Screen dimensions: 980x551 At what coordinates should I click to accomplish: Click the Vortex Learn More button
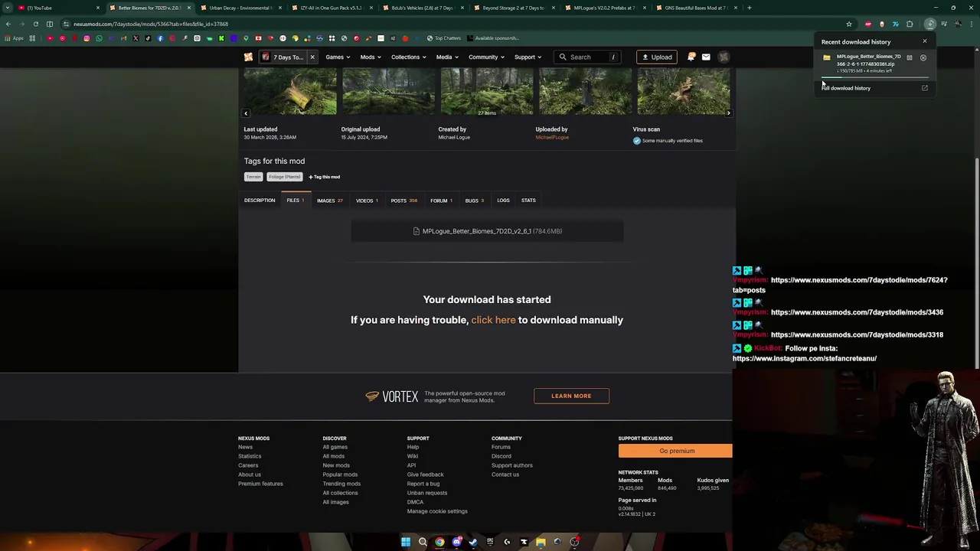[571, 396]
